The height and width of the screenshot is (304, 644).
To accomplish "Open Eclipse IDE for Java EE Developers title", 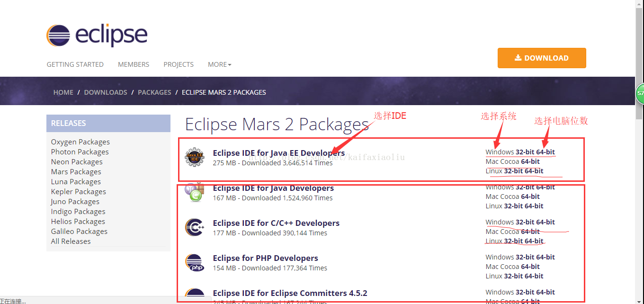I will (x=279, y=153).
